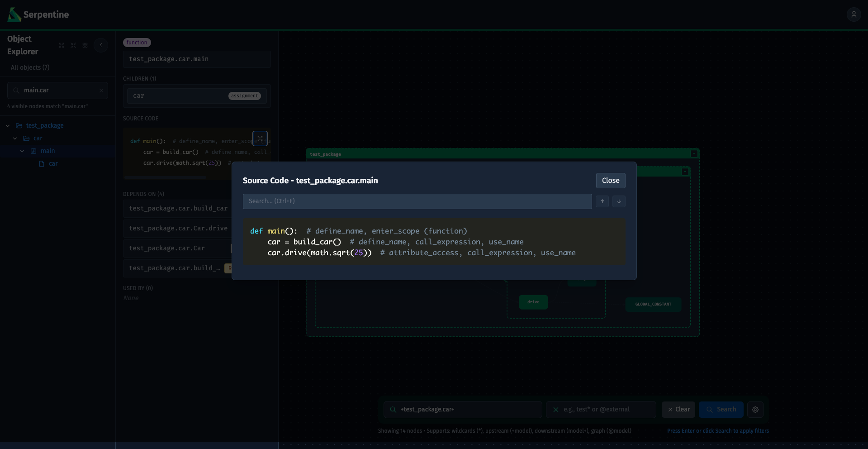This screenshot has height=449, width=868.
Task: Collapse the Object Explorer sidebar
Action: pyautogui.click(x=101, y=45)
